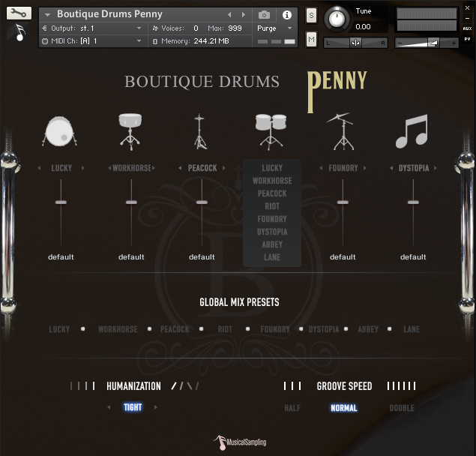Open the wrench edit mode icon
Viewport: 476px width, 456px height.
pos(19,13)
